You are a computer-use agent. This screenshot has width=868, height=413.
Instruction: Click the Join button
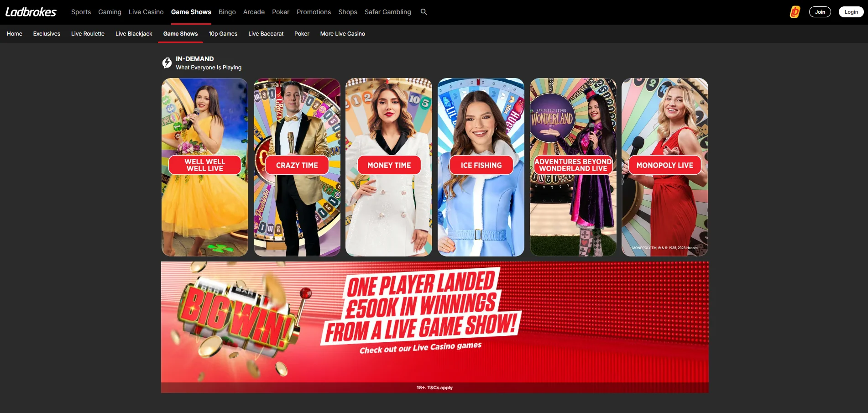pyautogui.click(x=820, y=12)
